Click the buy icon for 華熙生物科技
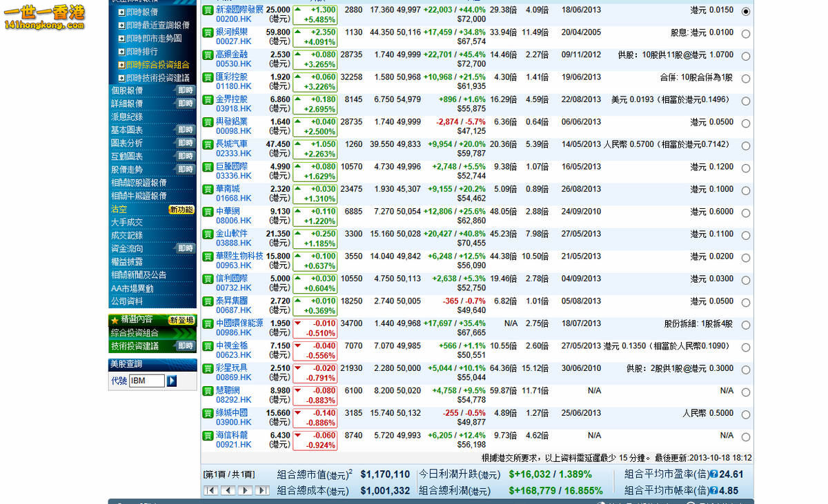 [208, 256]
